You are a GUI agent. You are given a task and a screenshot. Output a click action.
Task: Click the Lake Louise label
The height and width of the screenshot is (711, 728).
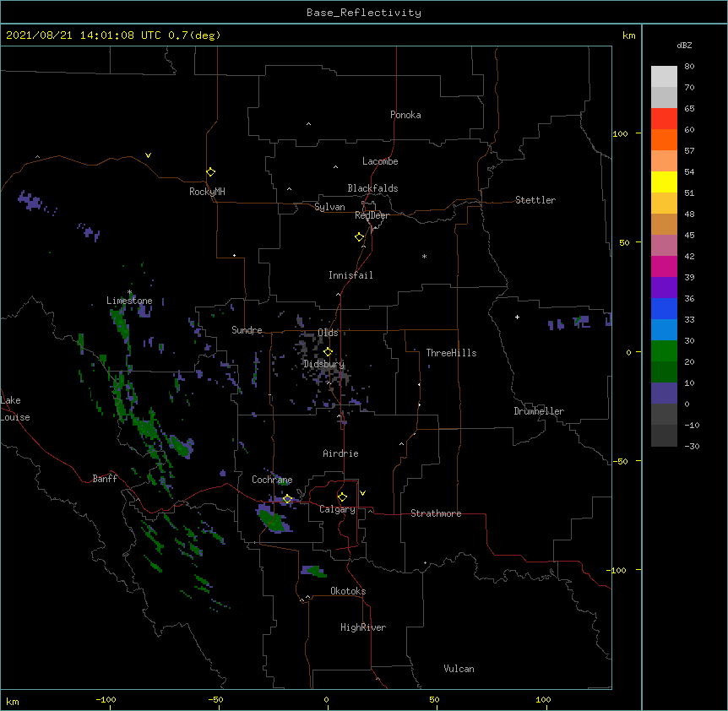coord(15,409)
